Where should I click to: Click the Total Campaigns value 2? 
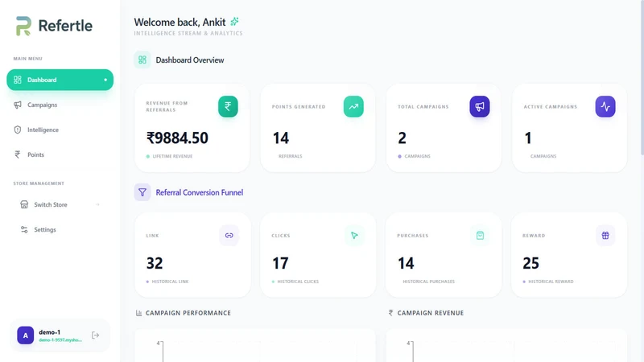(x=402, y=138)
